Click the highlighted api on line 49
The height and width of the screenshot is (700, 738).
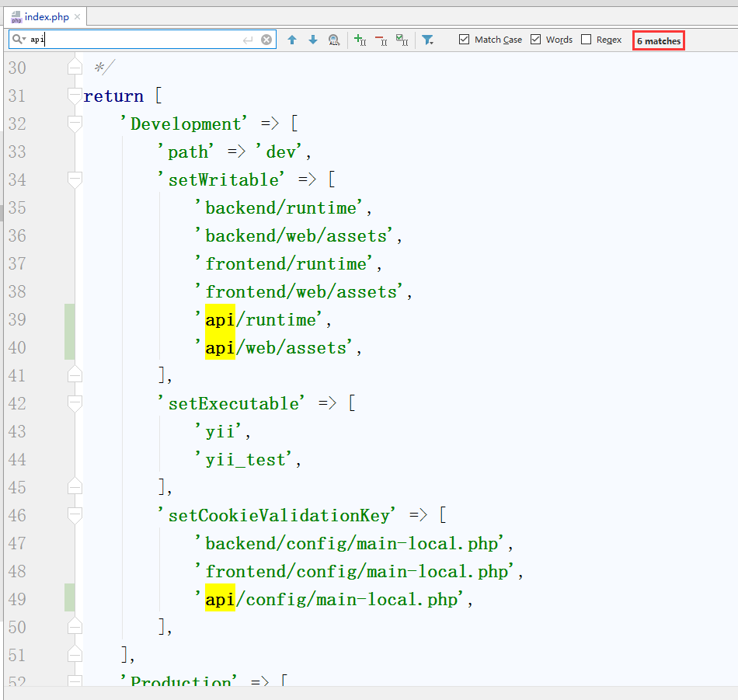pos(220,599)
